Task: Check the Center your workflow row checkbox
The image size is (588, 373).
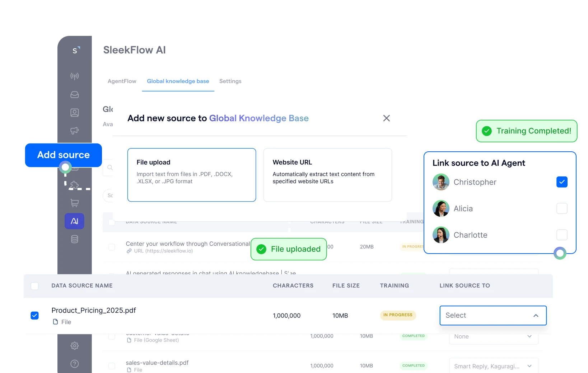Action: coord(112,247)
